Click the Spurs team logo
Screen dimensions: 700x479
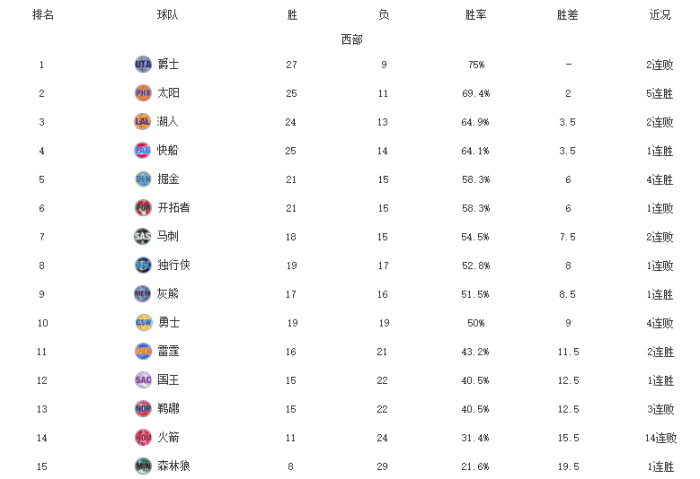(x=143, y=237)
